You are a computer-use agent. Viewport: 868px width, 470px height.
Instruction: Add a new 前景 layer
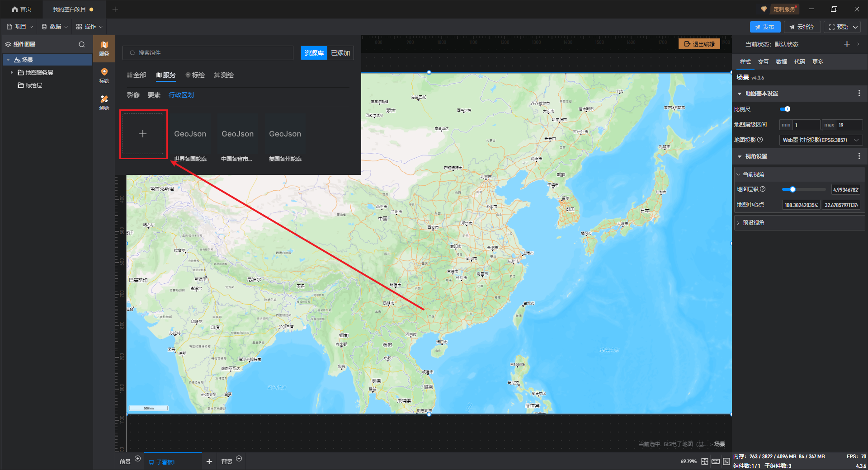tap(138, 459)
